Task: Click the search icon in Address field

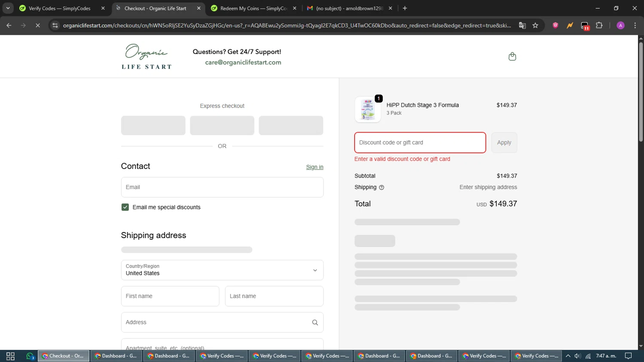Action: pos(315,323)
